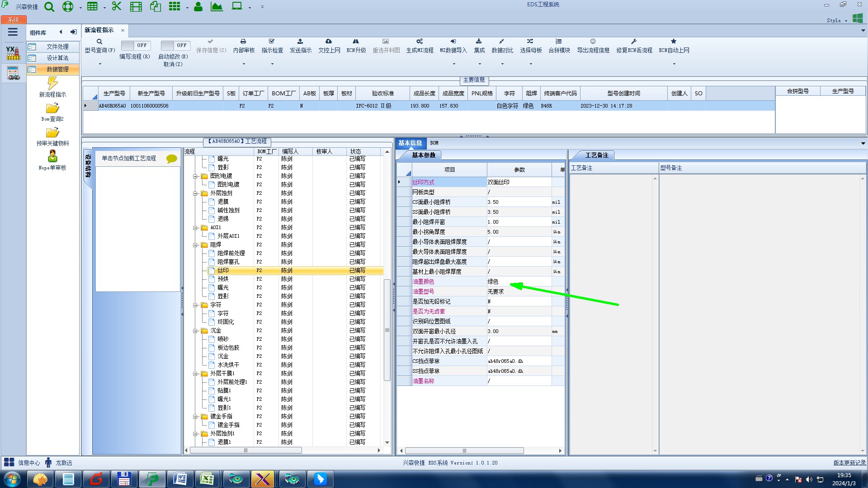Click the 发送指示 toolbar icon
The image size is (868, 488).
click(x=300, y=42)
